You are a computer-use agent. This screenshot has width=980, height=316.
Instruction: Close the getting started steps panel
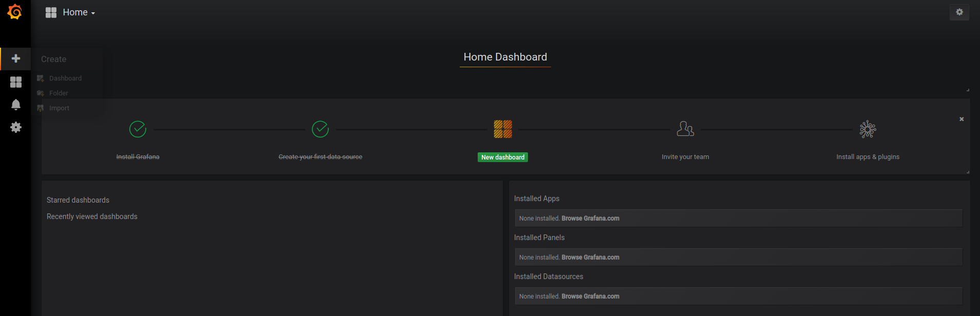962,119
